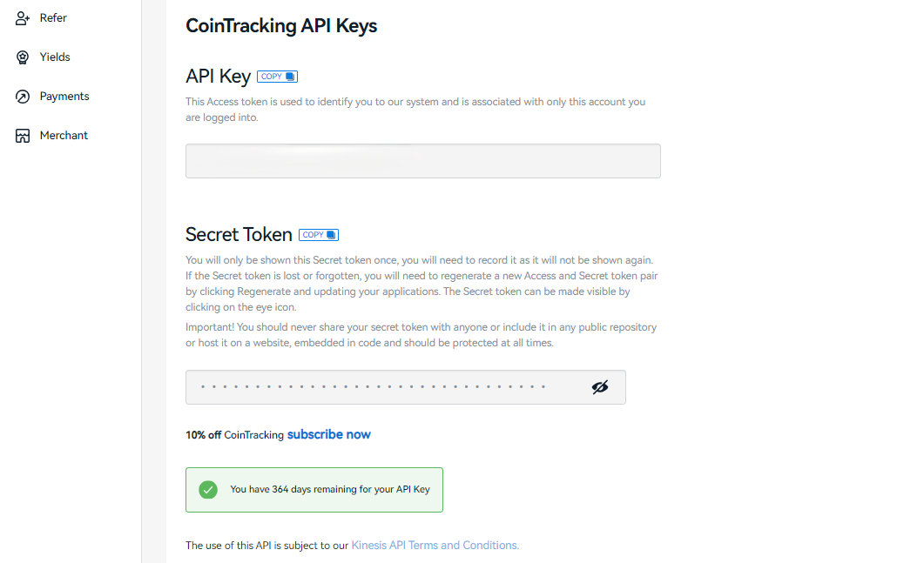Click the 'Secret Token' section heading
This screenshot has width=924, height=563.
click(239, 235)
